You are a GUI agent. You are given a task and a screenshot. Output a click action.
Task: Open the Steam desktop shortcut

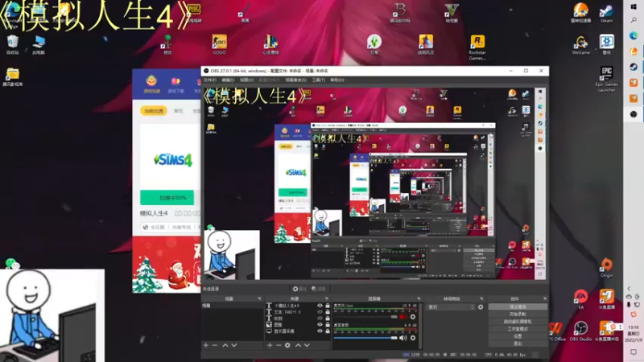coord(607,13)
